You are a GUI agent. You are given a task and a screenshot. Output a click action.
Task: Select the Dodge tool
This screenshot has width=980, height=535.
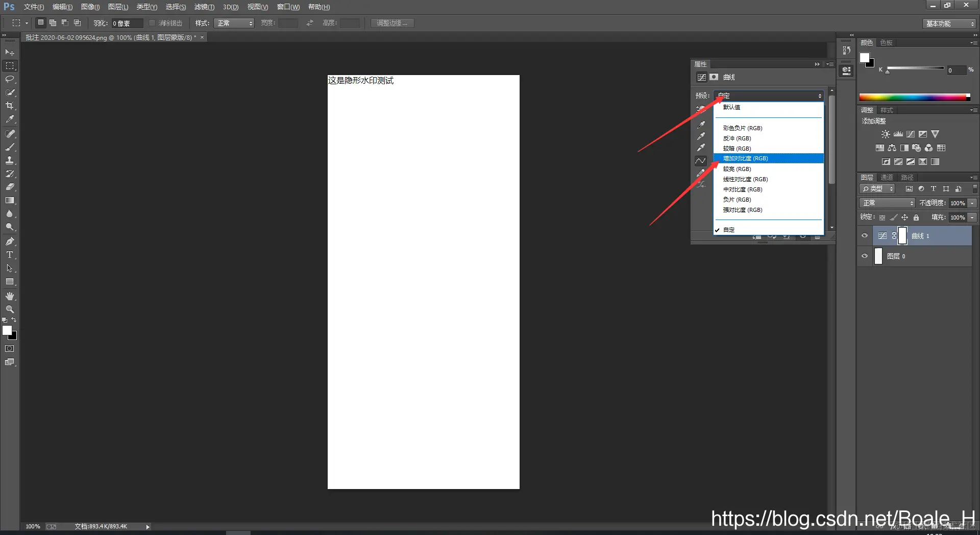10,227
